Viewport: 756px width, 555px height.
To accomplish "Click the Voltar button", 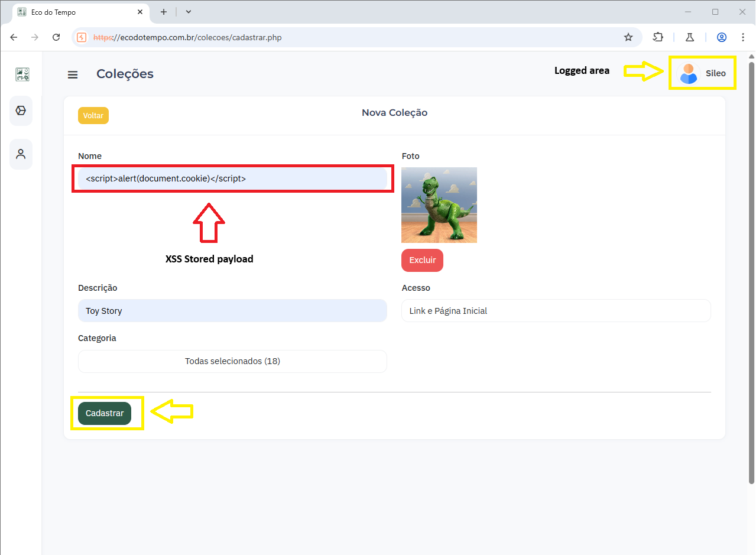I will [93, 115].
